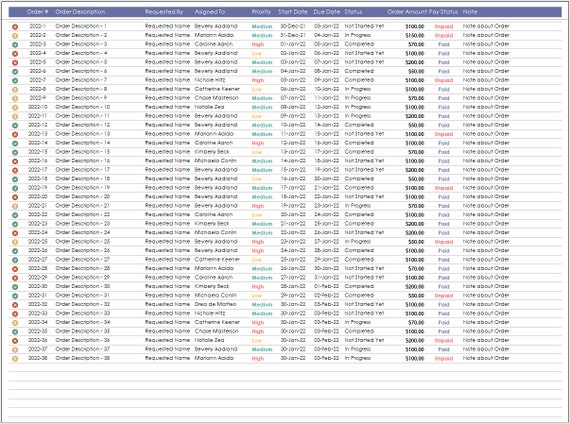570x424 pixels.
Task: Click the Paid pay status for order 2022-3
Action: (443, 44)
